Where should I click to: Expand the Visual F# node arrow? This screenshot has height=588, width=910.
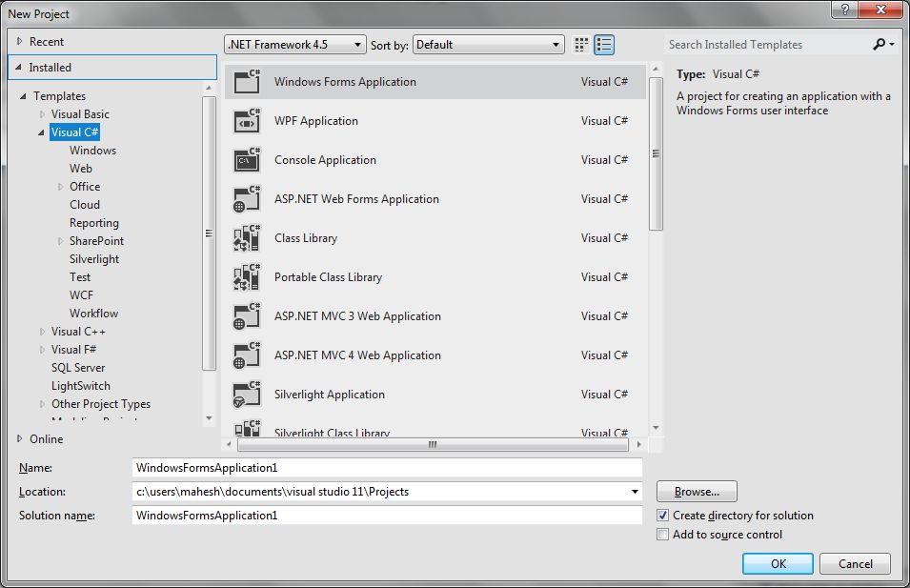(42, 350)
